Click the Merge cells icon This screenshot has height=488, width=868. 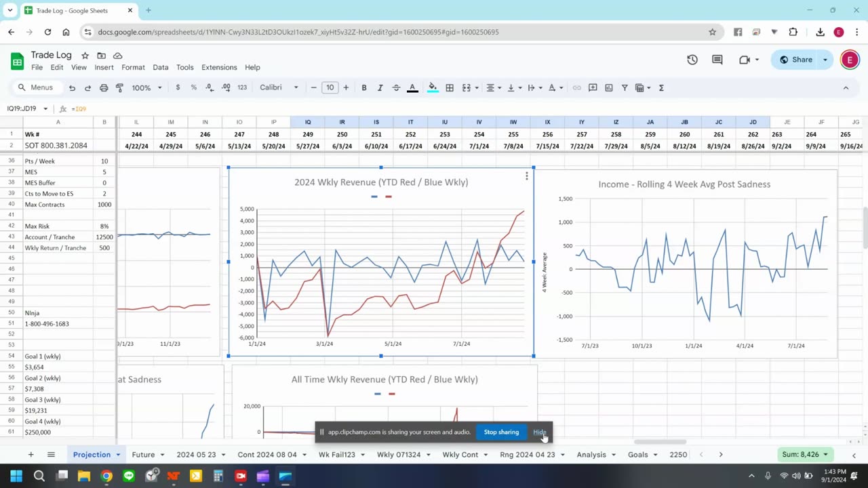(467, 87)
